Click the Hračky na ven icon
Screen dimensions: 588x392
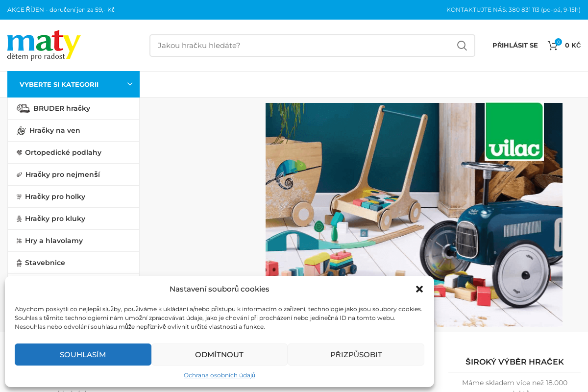point(21,130)
